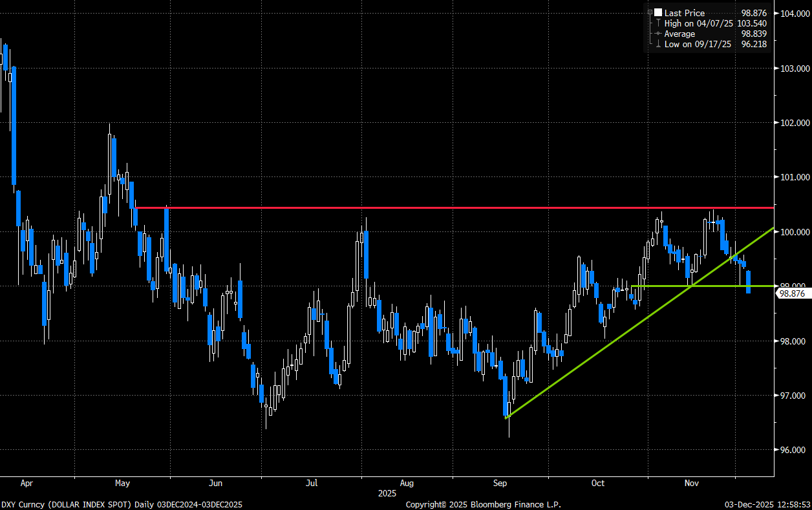Image resolution: width=812 pixels, height=510 pixels.
Task: Click the white Last Price color swatch
Action: point(658,13)
